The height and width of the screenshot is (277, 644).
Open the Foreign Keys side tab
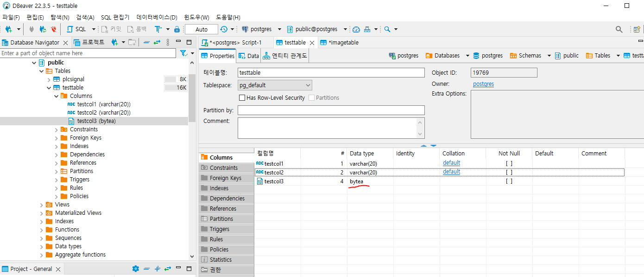tap(227, 178)
